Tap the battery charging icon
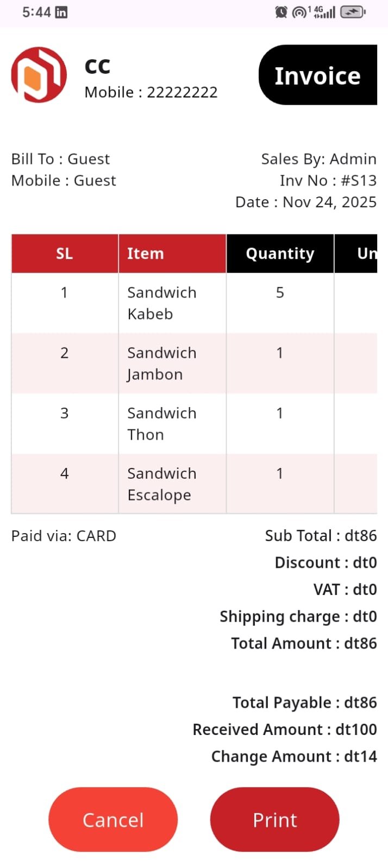This screenshot has width=388, height=868. (x=353, y=12)
